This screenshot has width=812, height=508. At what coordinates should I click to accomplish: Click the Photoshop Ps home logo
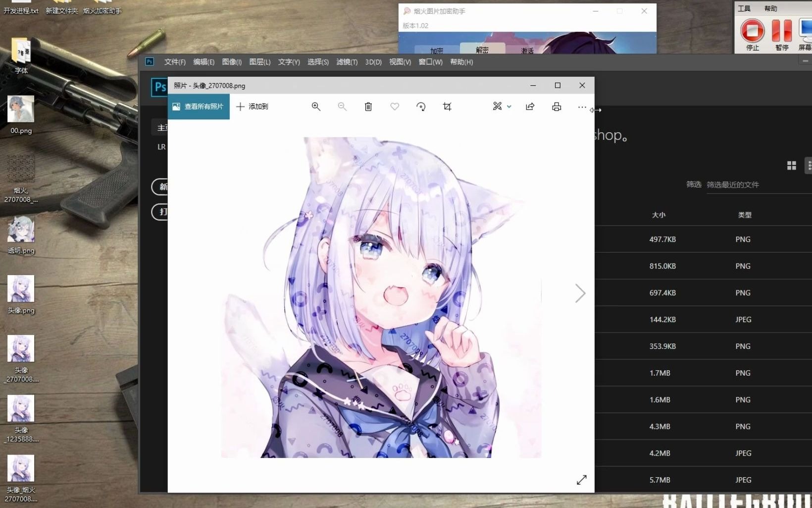(159, 87)
